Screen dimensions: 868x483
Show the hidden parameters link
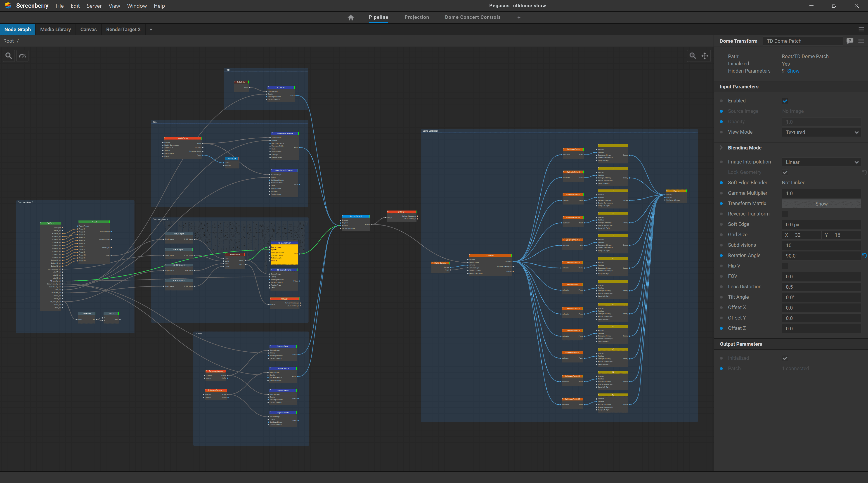(x=793, y=71)
